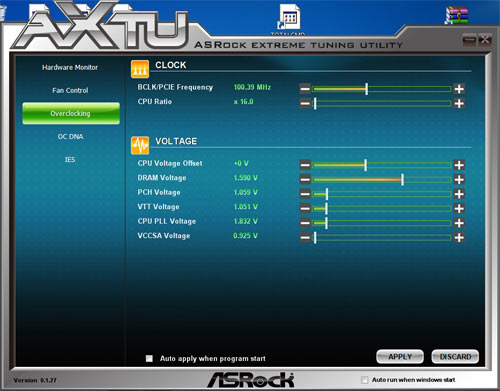Increase PCH Voltage via plus button
The height and width of the screenshot is (391, 500).
point(459,194)
